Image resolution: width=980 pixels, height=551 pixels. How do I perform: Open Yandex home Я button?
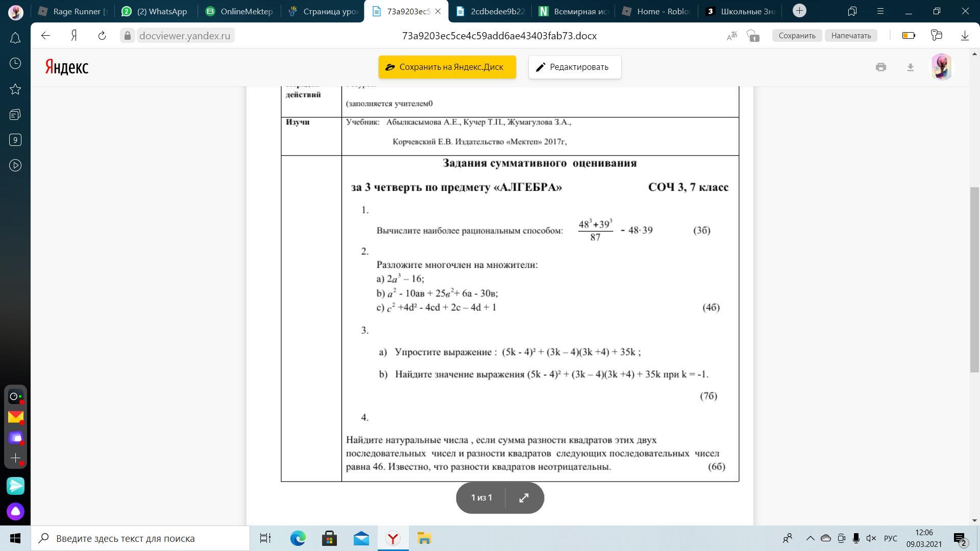click(x=74, y=36)
